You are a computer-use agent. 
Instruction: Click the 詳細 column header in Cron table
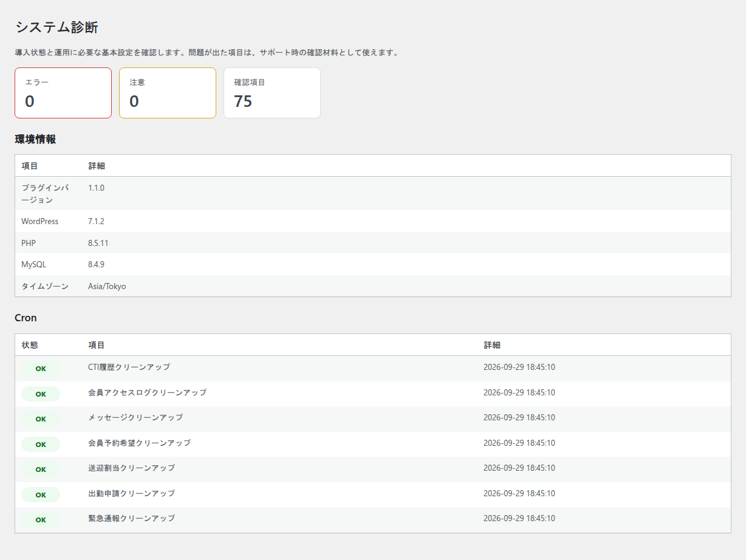tap(492, 345)
